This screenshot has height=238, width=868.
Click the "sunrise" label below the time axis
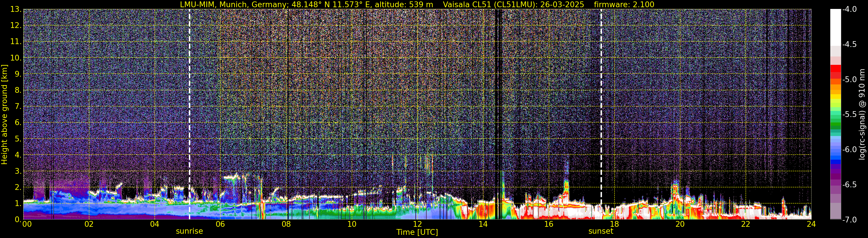(x=189, y=231)
